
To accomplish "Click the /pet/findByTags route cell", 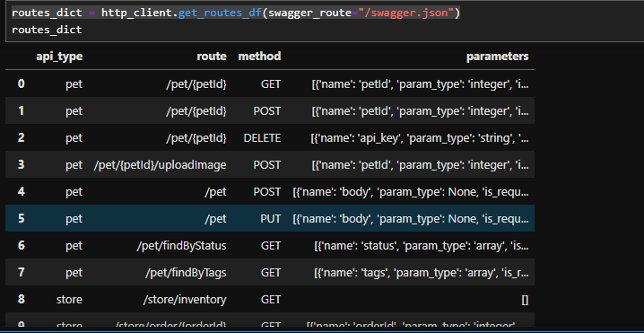I will tap(186, 273).
